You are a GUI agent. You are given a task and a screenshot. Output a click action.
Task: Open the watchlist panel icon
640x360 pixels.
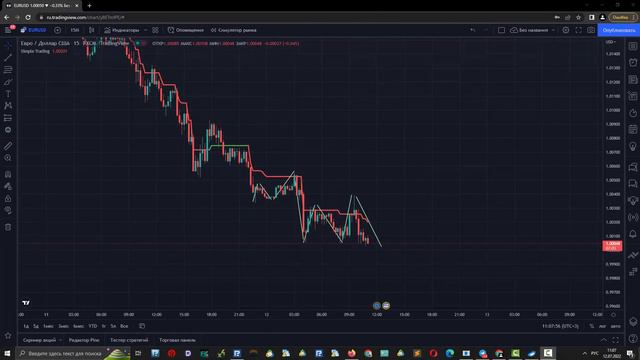coord(633,46)
